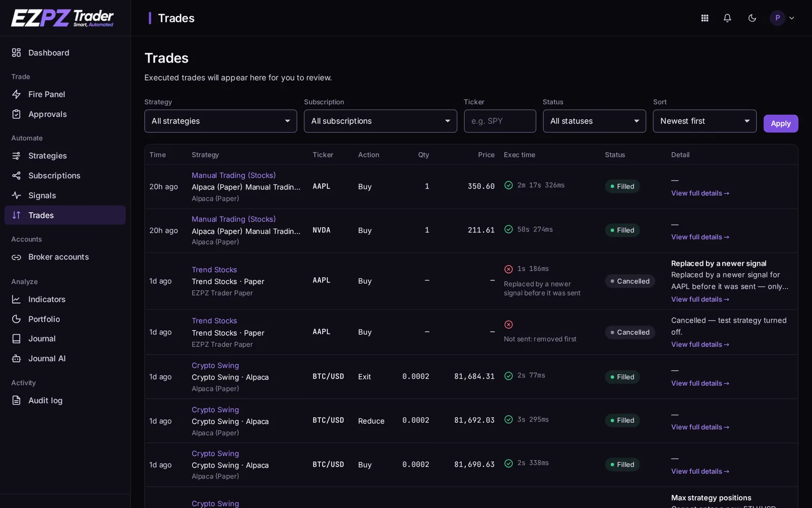Expand the All strategies dropdown
The width and height of the screenshot is (812, 508).
[221, 121]
